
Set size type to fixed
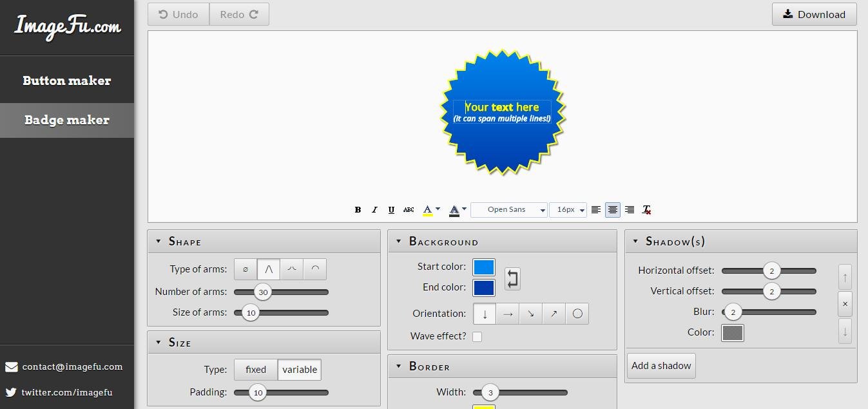[x=256, y=370]
